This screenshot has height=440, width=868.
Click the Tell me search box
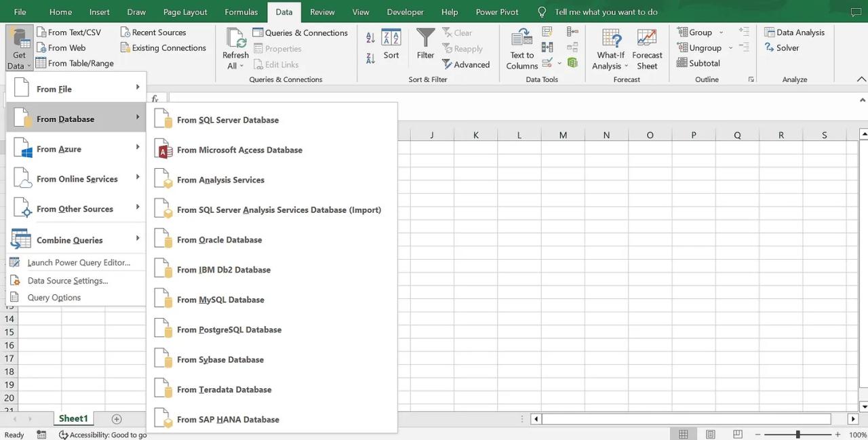click(x=606, y=12)
